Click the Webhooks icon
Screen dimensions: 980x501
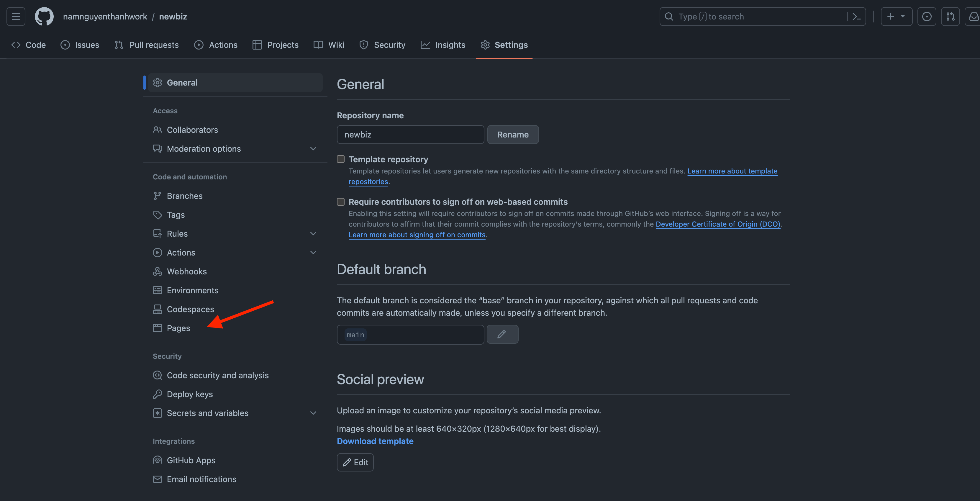coord(157,272)
